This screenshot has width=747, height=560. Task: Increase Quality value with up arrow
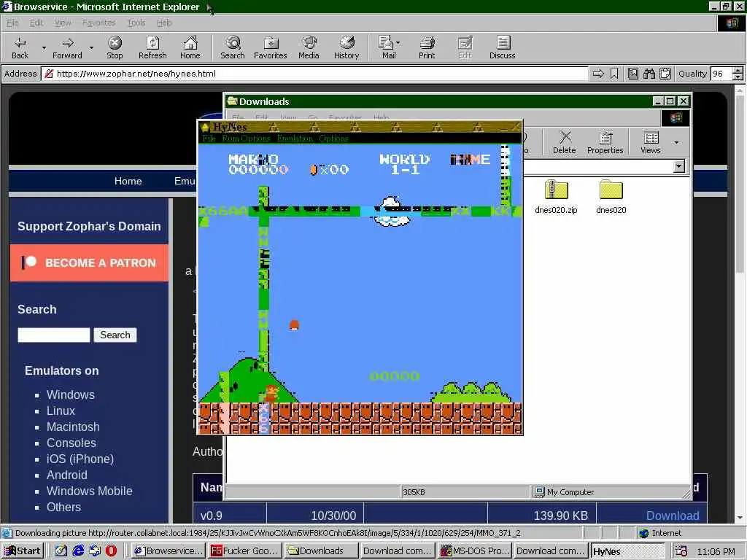(x=738, y=71)
